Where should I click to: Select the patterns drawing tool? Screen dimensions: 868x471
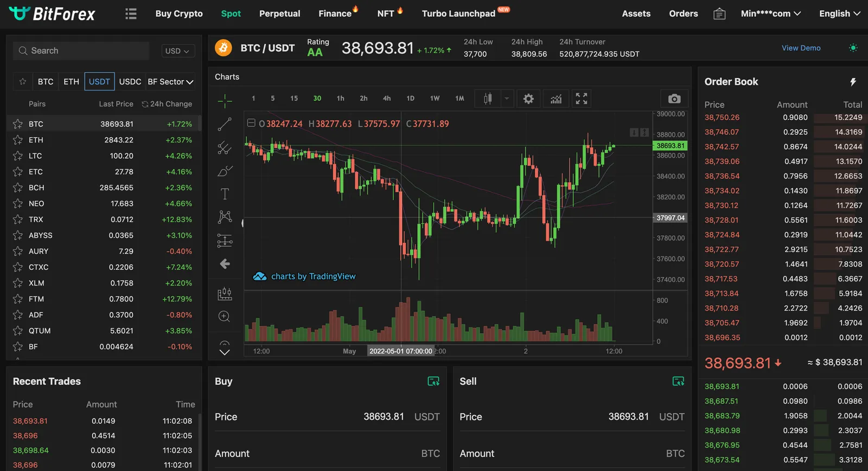[x=225, y=217]
